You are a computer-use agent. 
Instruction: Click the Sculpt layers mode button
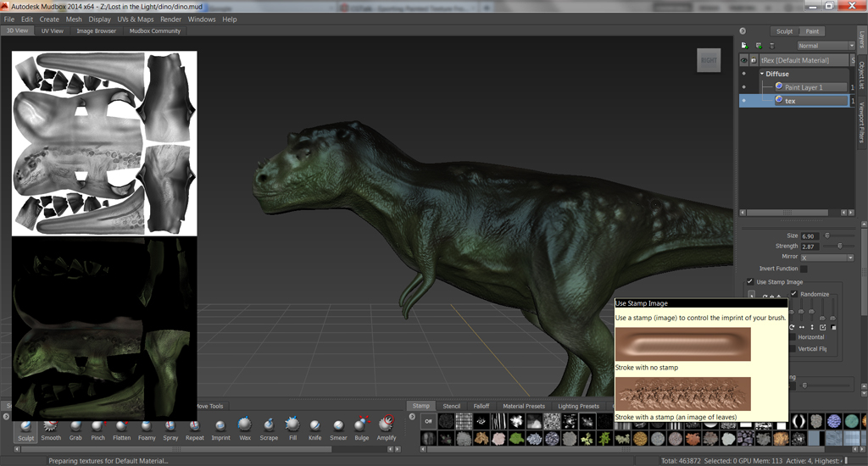784,31
